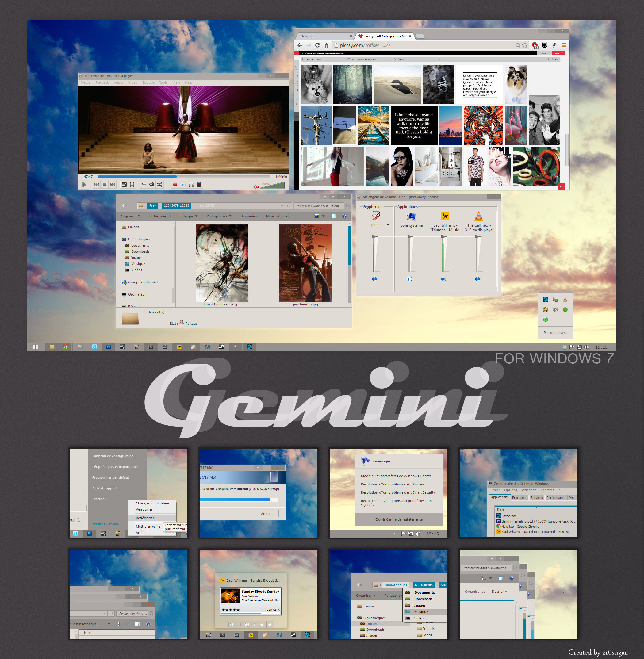644x659 pixels.
Task: Bookmark page with the star icon
Action: click(x=525, y=45)
